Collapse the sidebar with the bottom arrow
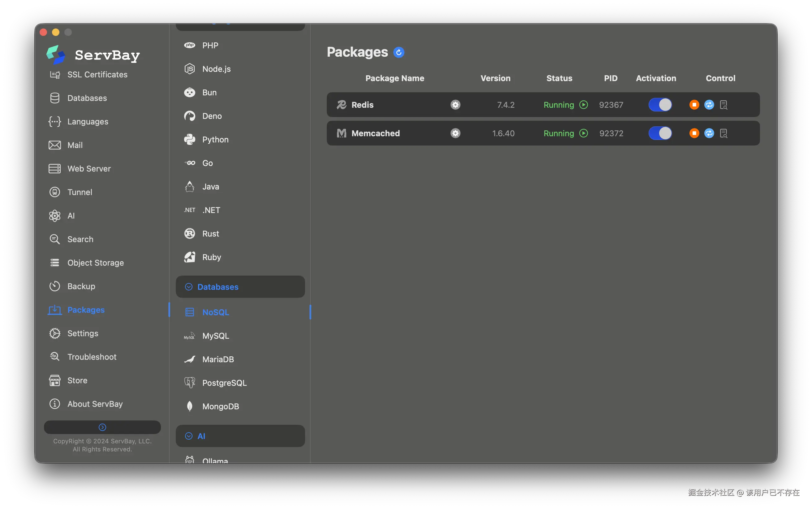The width and height of the screenshot is (812, 509). 102,427
